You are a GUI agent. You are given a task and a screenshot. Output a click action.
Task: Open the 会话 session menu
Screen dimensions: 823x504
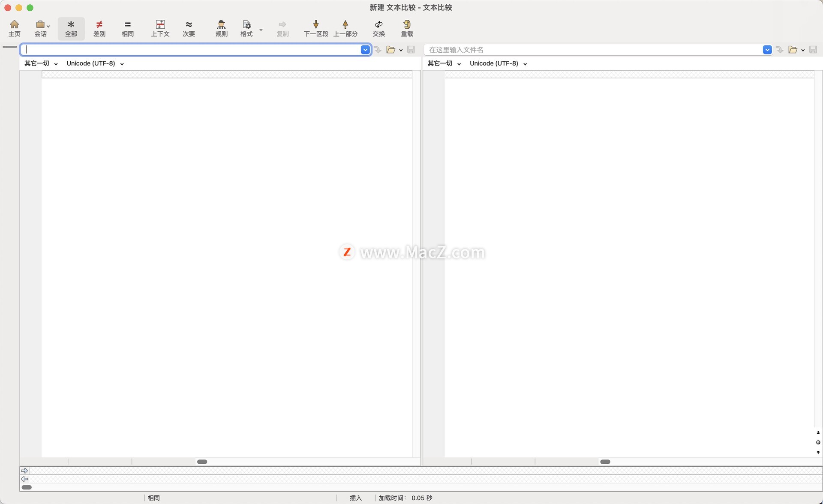click(41, 28)
